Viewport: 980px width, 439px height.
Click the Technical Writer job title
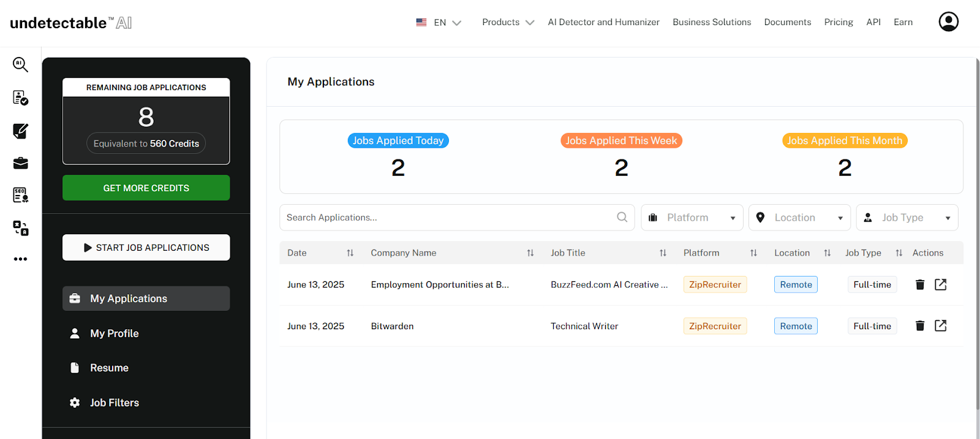(584, 326)
